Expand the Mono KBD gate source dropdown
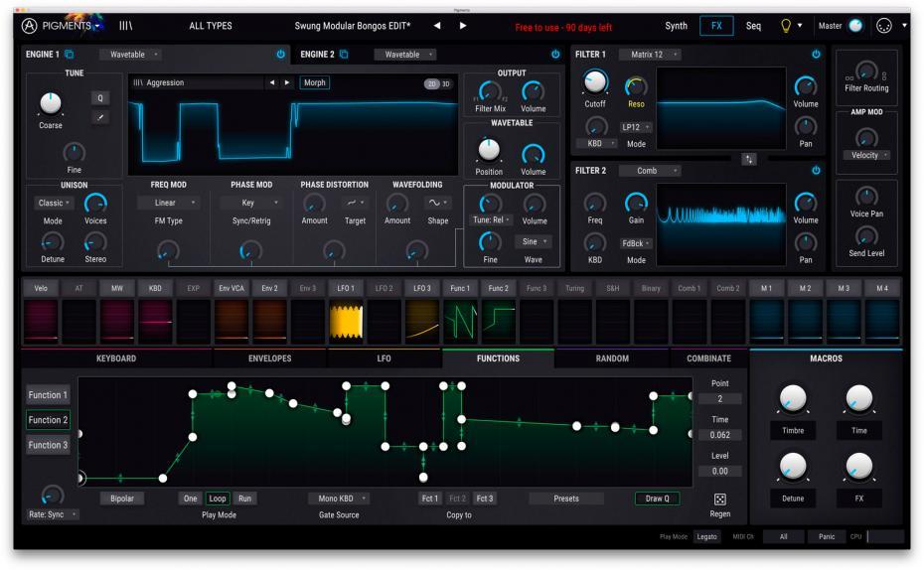924x570 pixels. pyautogui.click(x=337, y=499)
